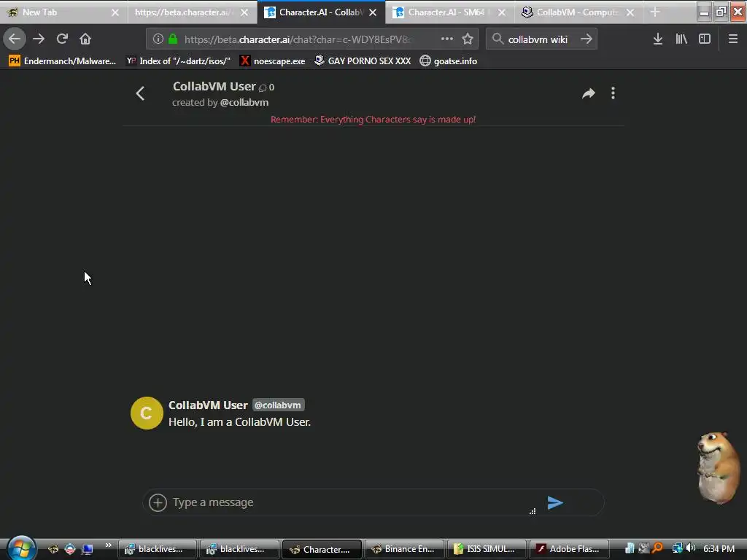Open the downloads panel
The height and width of the screenshot is (560, 747).
[x=658, y=39]
